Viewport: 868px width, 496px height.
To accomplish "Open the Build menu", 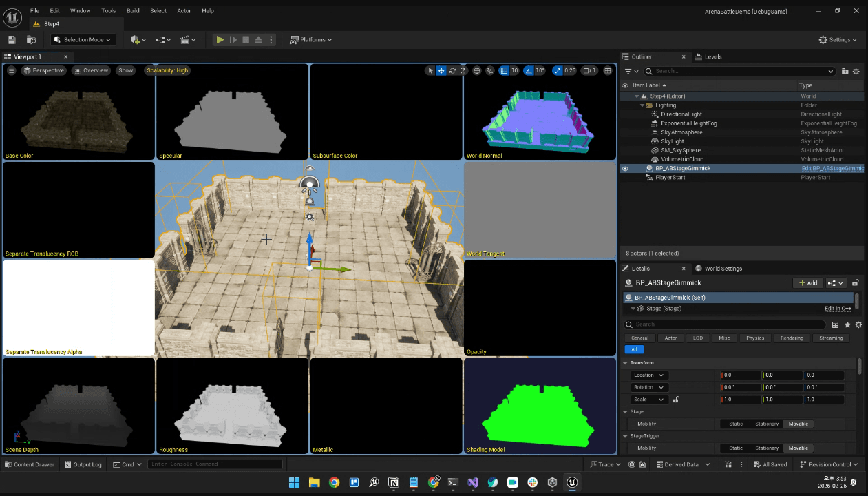I will click(x=133, y=11).
